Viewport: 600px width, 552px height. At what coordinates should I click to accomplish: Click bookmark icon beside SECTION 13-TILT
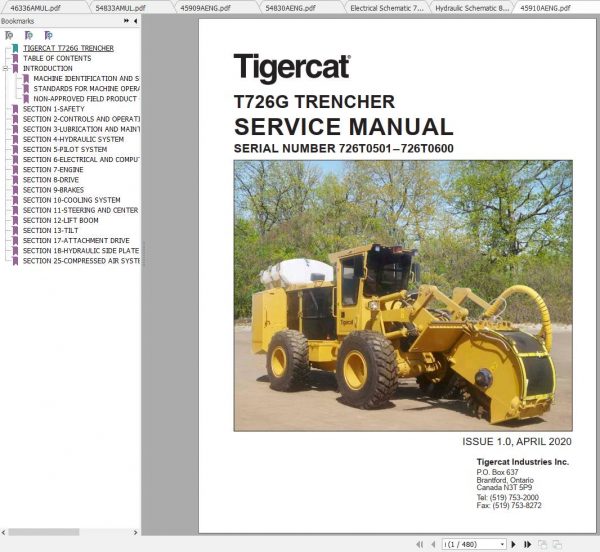pos(15,231)
